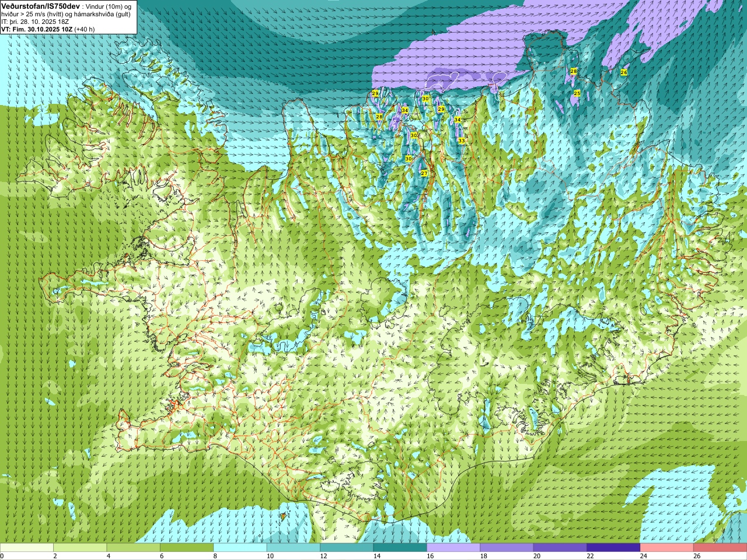Select the 6–8 m/s olive green swatch
This screenshot has height=560, width=747.
click(x=187, y=548)
